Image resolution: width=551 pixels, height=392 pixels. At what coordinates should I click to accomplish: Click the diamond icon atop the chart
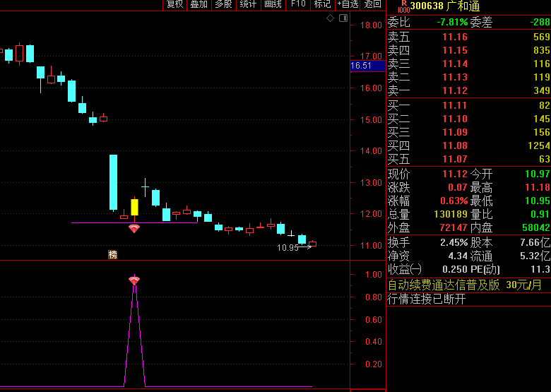(x=331, y=18)
